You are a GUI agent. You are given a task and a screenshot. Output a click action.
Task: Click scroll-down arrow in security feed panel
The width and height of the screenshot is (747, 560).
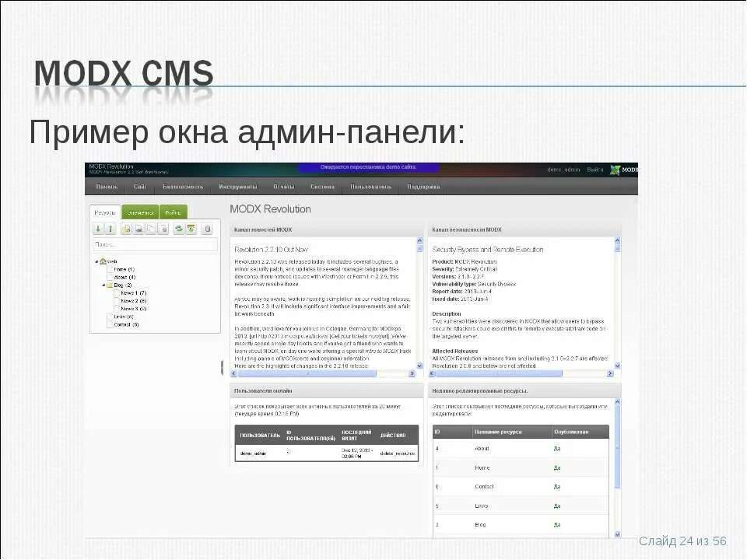pos(617,366)
